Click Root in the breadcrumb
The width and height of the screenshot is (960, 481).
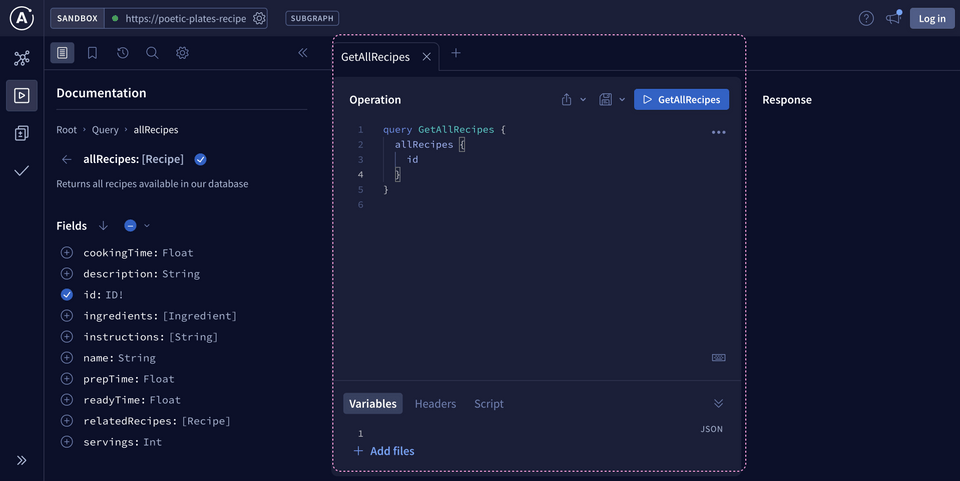pyautogui.click(x=67, y=130)
